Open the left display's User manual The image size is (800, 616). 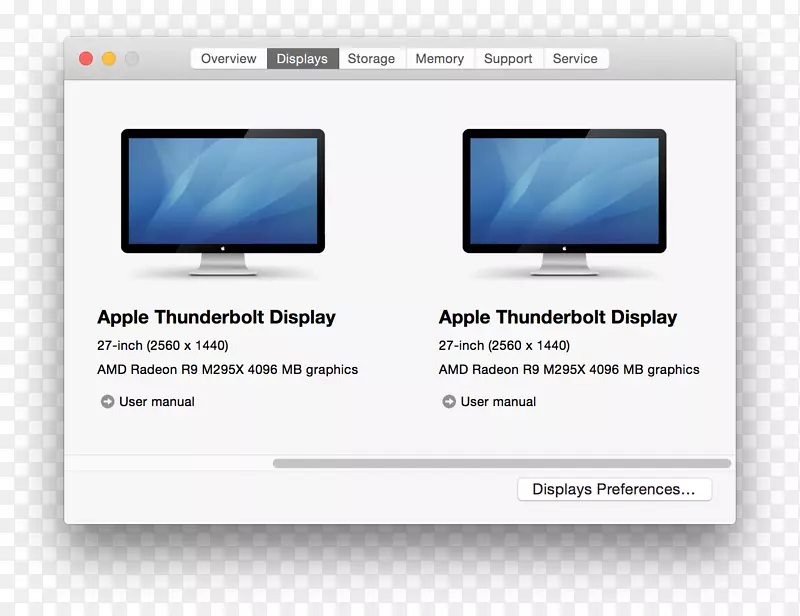point(156,401)
